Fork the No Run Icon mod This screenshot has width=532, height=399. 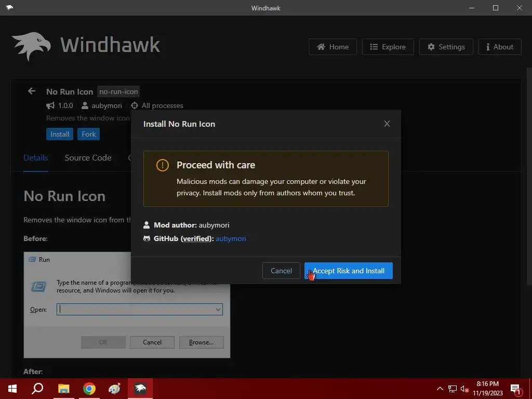tap(88, 134)
